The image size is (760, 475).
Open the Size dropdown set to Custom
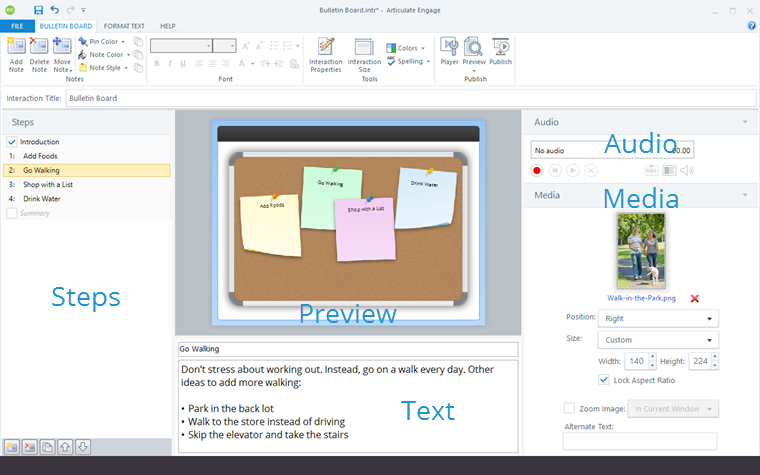pyautogui.click(x=657, y=340)
